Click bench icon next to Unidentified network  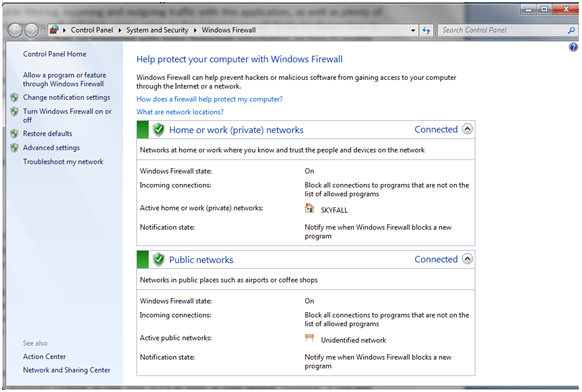(x=309, y=338)
